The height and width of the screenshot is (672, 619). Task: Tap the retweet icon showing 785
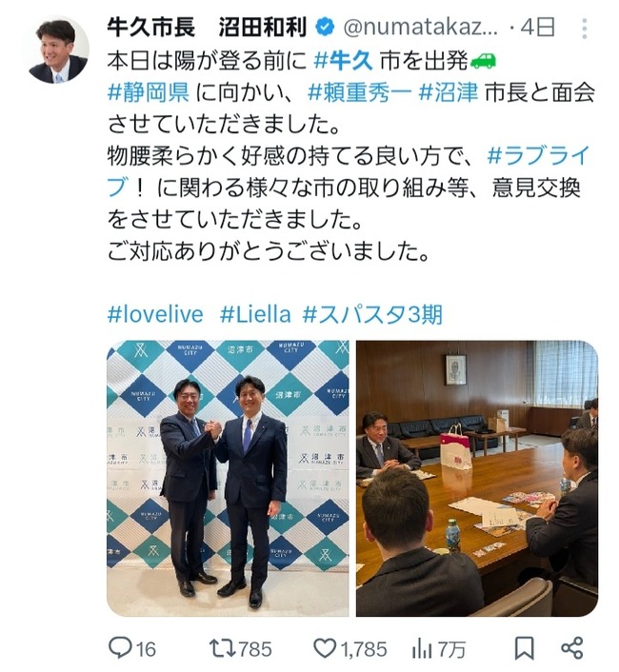tap(222, 647)
